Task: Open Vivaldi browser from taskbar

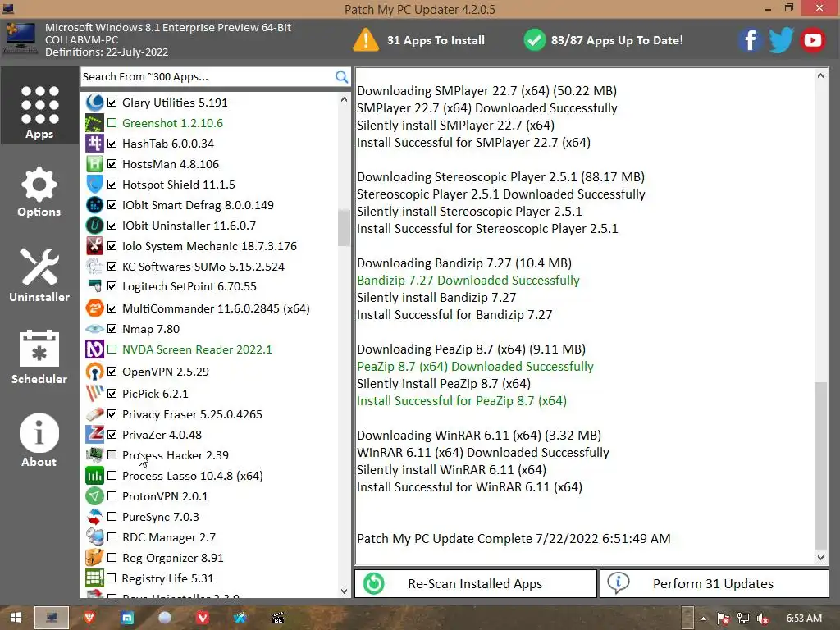Action: point(203,618)
